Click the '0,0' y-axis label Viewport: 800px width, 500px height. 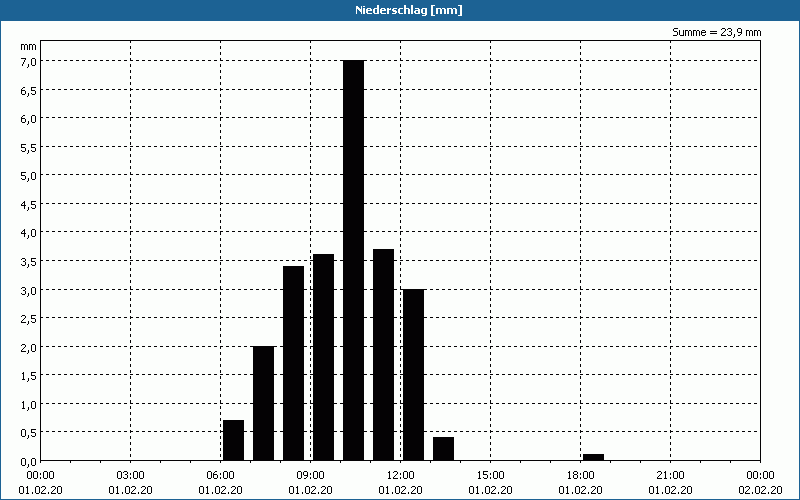(29, 461)
